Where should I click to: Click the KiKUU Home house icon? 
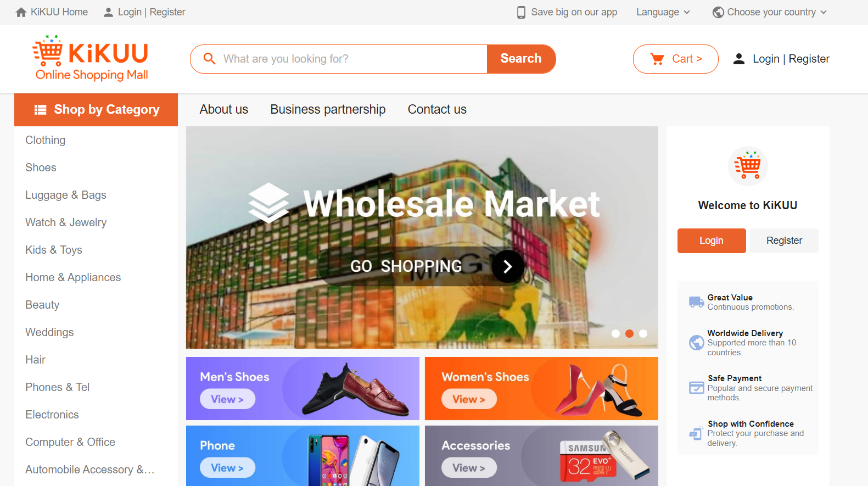point(21,12)
